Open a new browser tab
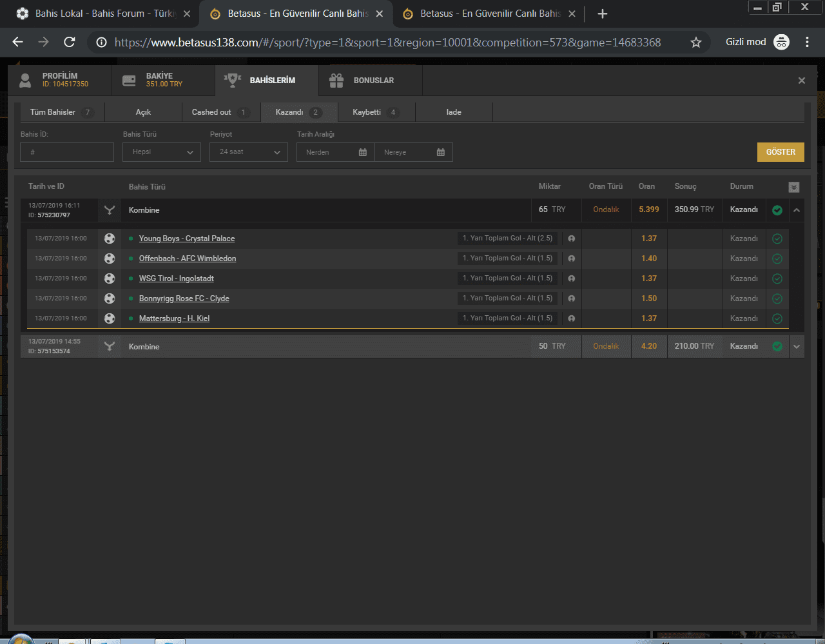 603,14
